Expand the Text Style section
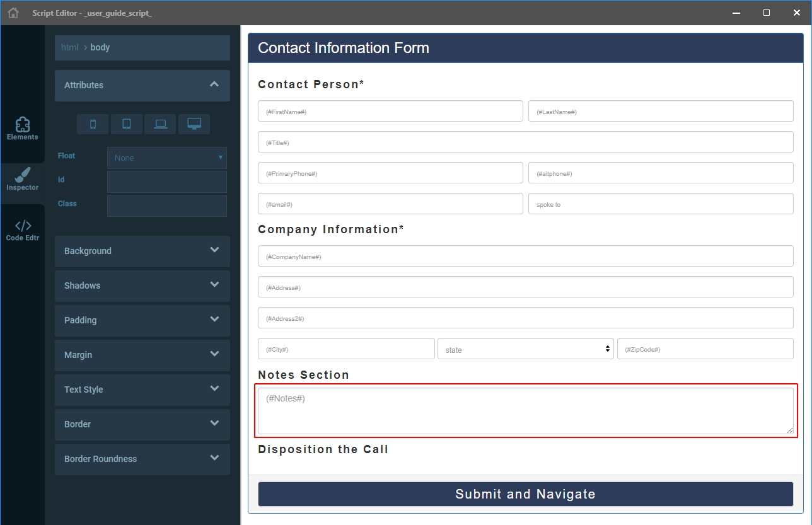812x525 pixels. coord(142,389)
